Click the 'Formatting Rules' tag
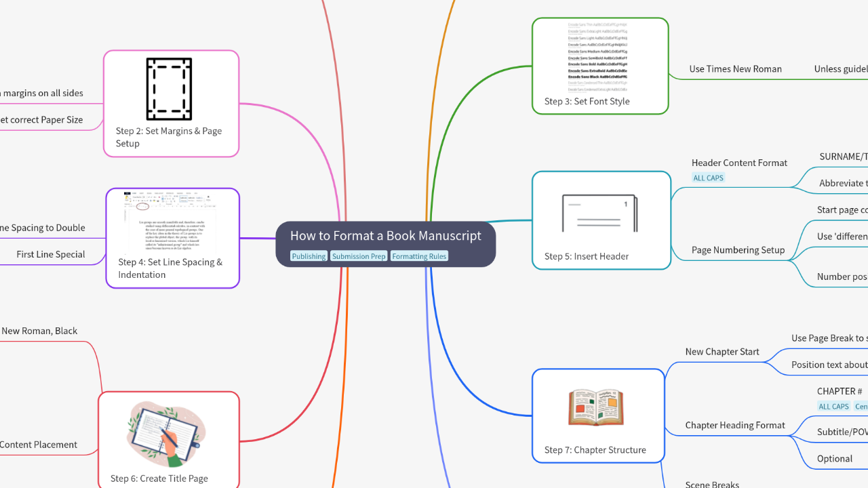This screenshot has width=868, height=488. click(419, 256)
